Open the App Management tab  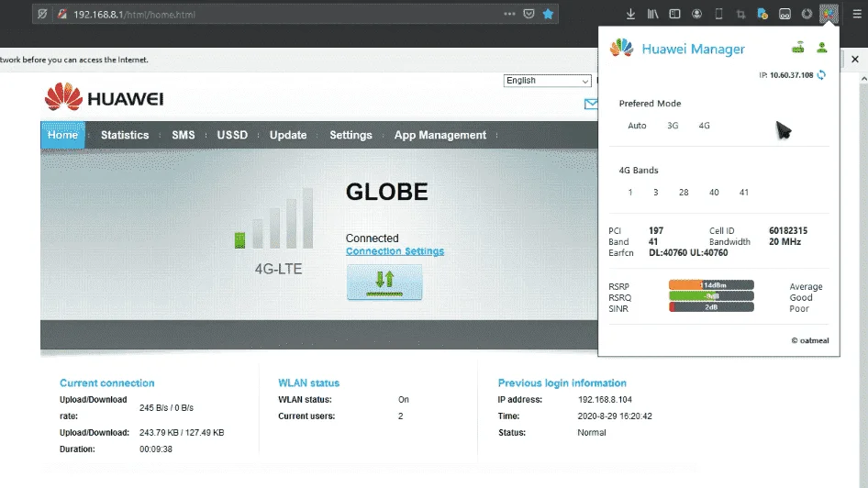pyautogui.click(x=440, y=135)
